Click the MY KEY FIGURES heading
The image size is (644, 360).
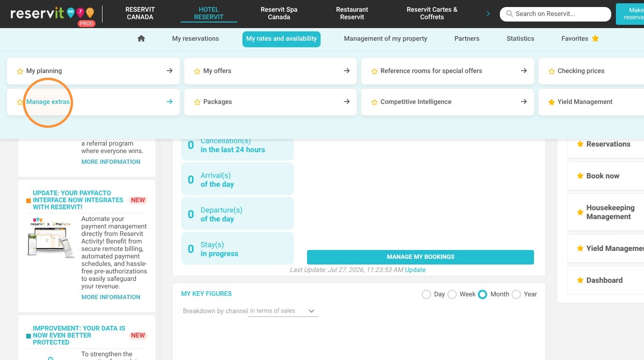[206, 294]
